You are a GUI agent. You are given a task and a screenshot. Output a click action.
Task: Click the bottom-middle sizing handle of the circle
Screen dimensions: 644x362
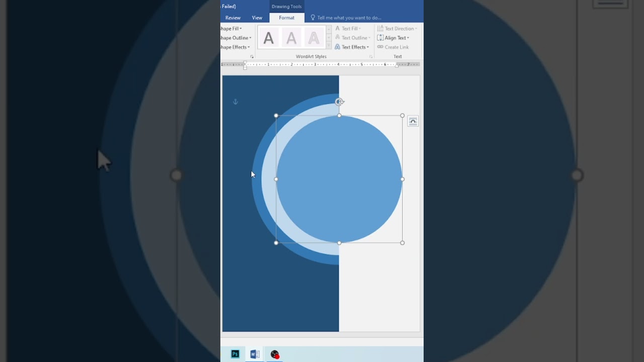click(x=339, y=243)
